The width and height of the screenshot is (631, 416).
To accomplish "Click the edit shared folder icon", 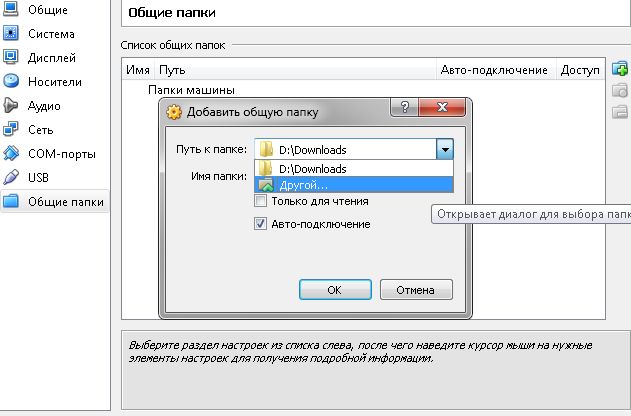I will point(619,91).
